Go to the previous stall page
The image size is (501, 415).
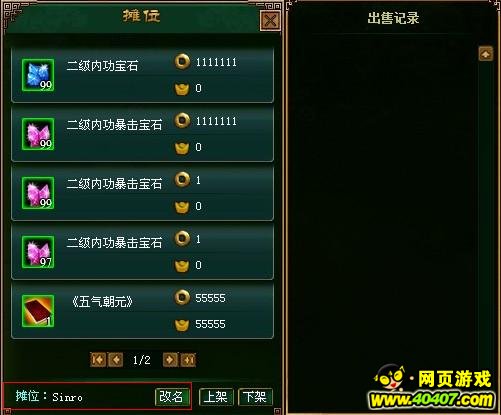point(116,360)
